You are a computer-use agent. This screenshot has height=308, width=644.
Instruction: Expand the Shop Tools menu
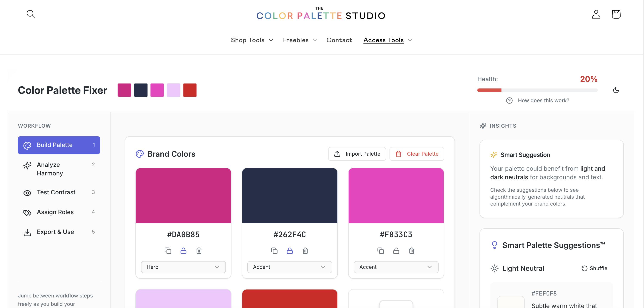point(252,40)
